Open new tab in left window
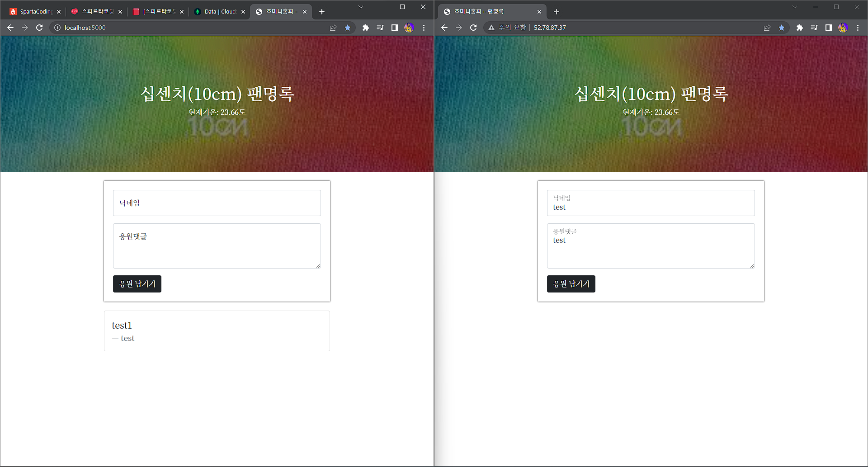This screenshot has height=467, width=868. (322, 12)
